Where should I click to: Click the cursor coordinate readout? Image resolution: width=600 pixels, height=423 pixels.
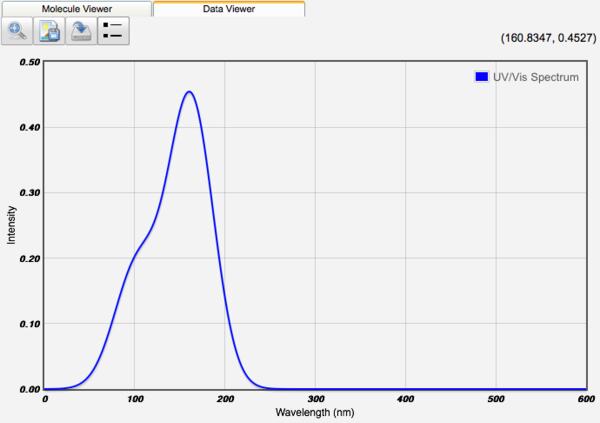(542, 38)
